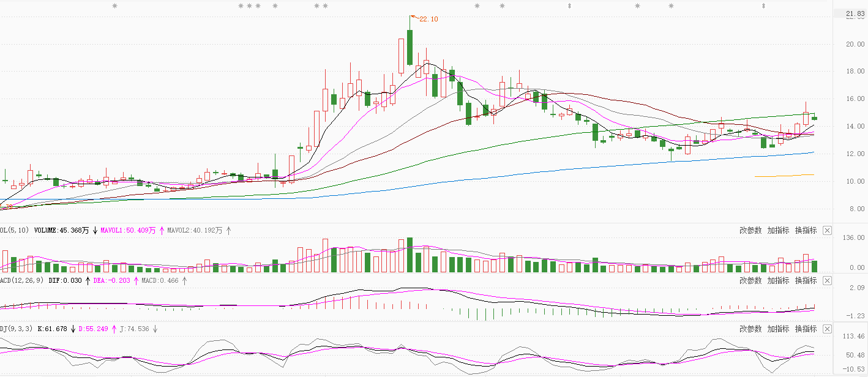Click the DIF:0.030 readout
This screenshot has width=868, height=377.
pos(65,280)
